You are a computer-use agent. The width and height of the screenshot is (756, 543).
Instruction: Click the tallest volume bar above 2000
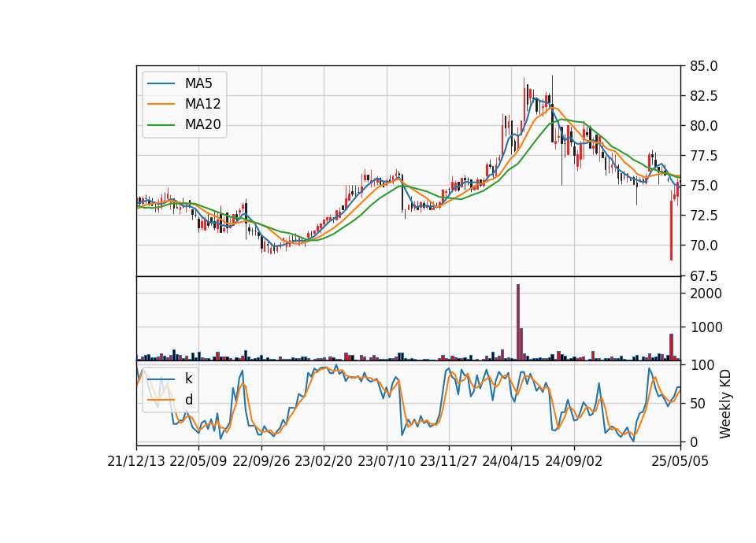(x=518, y=323)
